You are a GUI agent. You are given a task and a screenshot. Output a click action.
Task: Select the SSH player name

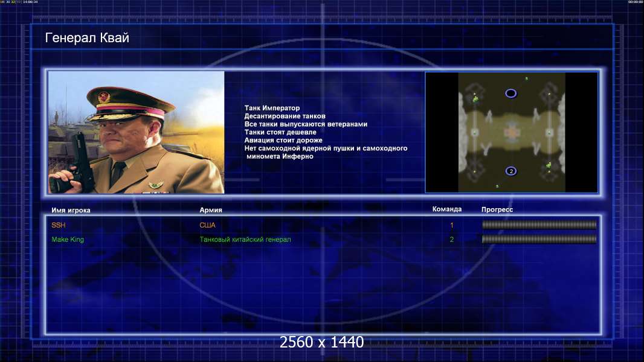(58, 225)
